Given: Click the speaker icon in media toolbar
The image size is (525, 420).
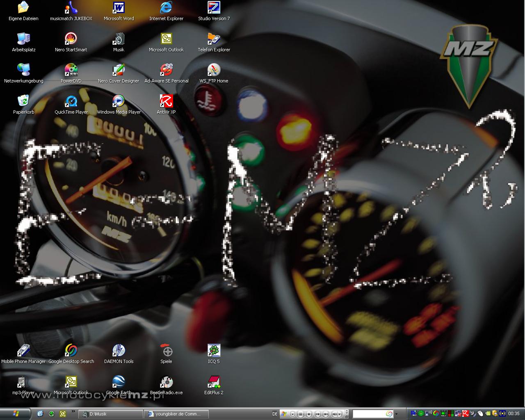Looking at the screenshot, I should [x=335, y=414].
